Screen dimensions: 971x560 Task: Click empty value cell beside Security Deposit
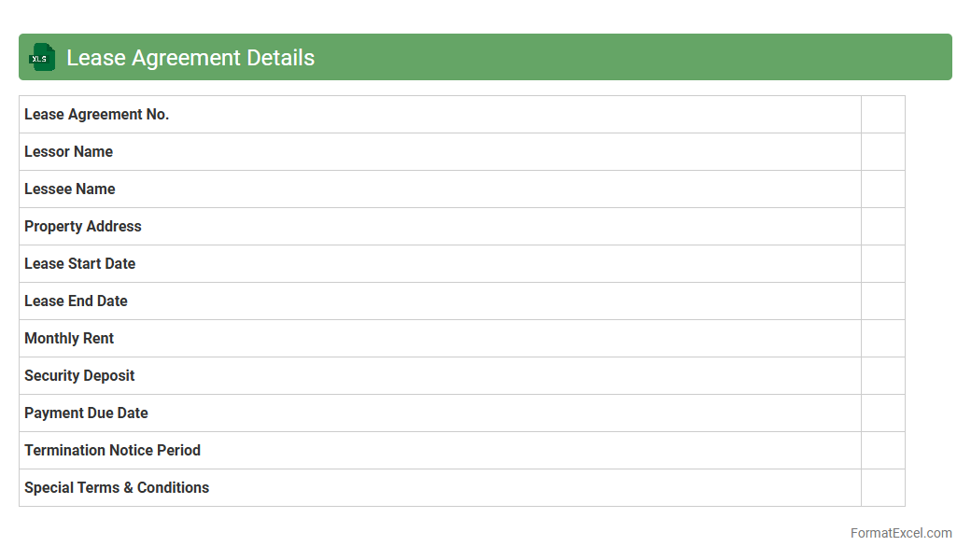[882, 375]
